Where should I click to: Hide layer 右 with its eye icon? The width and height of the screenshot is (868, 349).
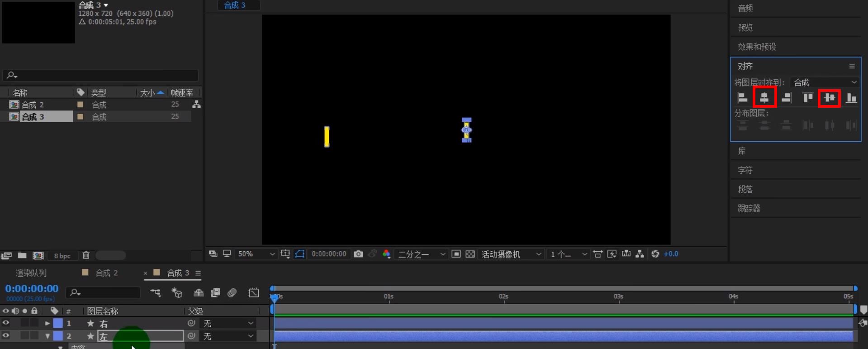(x=6, y=323)
